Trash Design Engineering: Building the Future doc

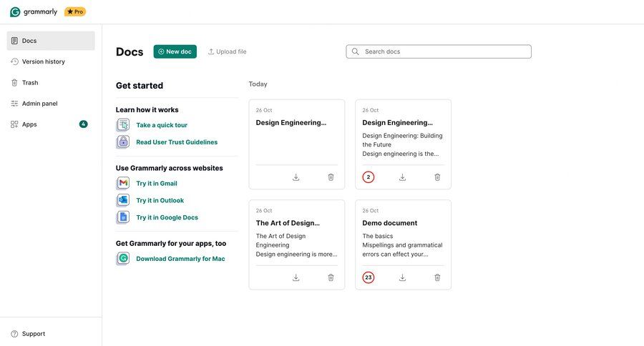(x=437, y=177)
